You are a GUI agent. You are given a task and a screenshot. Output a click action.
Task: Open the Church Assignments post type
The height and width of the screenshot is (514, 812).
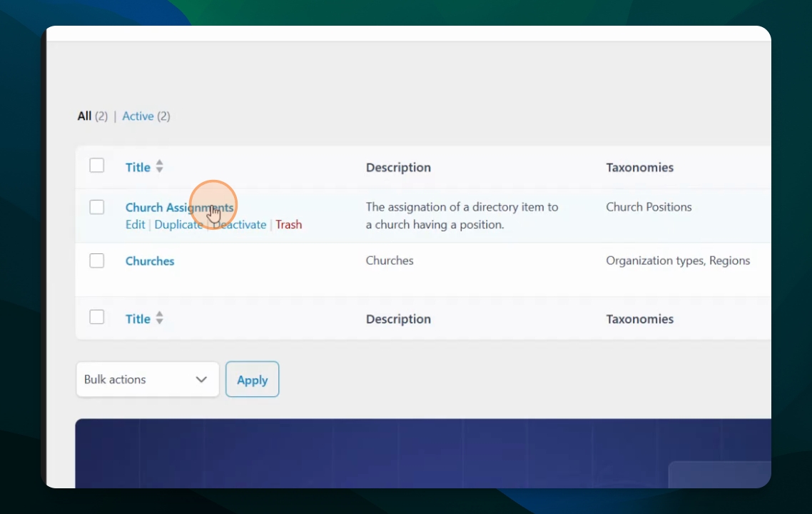(179, 207)
